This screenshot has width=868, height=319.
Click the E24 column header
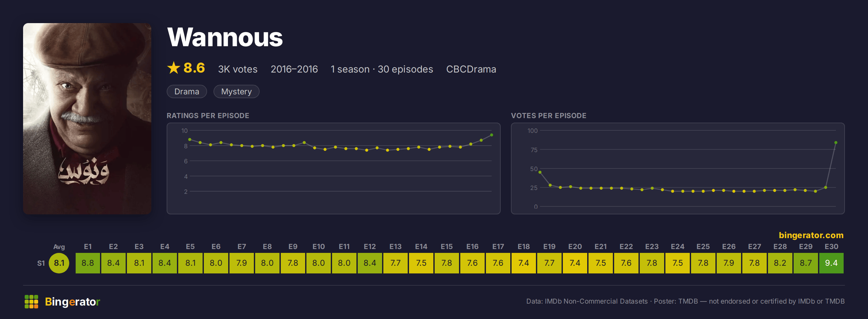point(677,246)
